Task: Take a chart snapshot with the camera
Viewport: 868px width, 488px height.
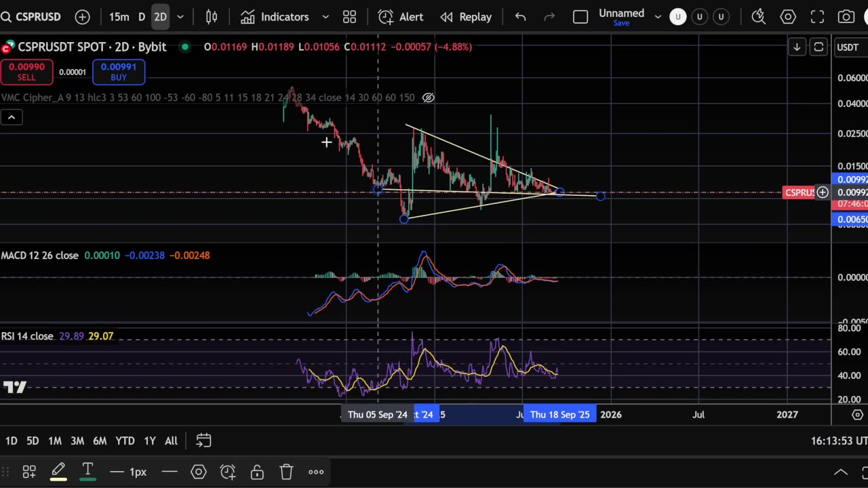Action: (x=846, y=17)
